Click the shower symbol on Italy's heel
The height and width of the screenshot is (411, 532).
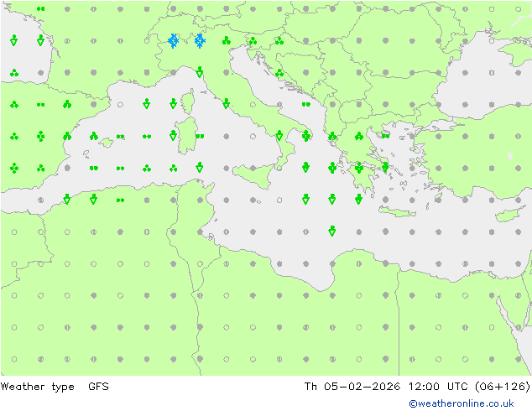[x=306, y=136]
